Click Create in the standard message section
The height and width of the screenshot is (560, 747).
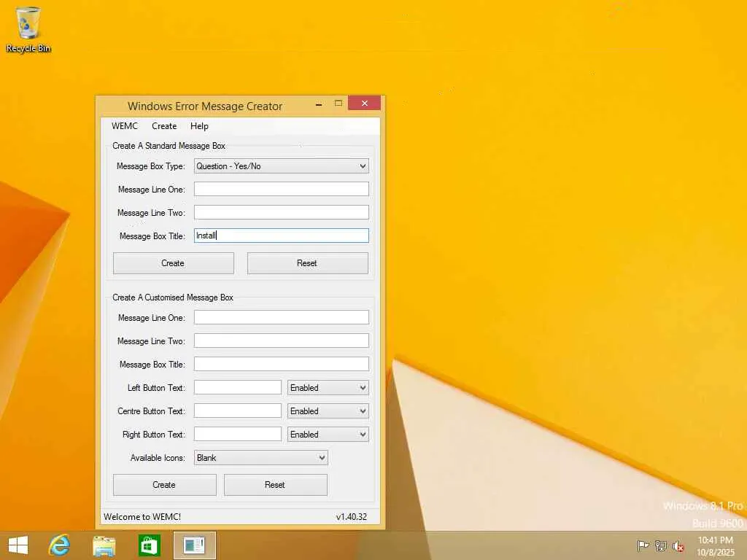pos(174,263)
